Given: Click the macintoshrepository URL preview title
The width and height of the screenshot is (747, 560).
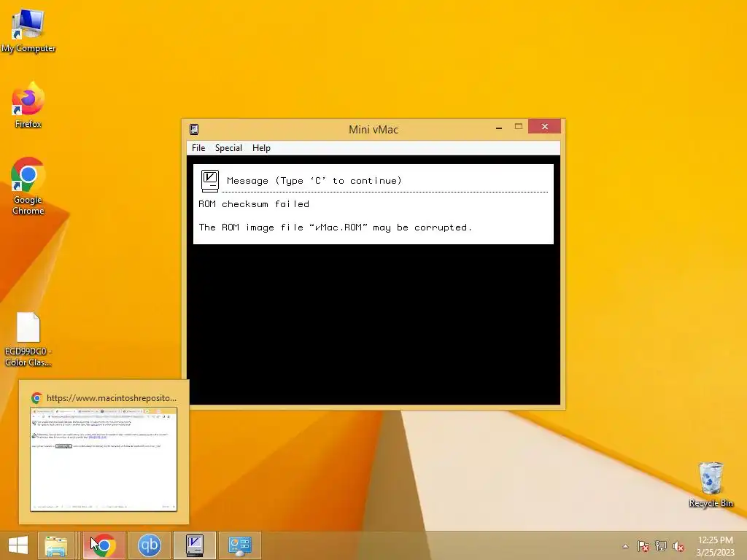Looking at the screenshot, I should point(112,398).
